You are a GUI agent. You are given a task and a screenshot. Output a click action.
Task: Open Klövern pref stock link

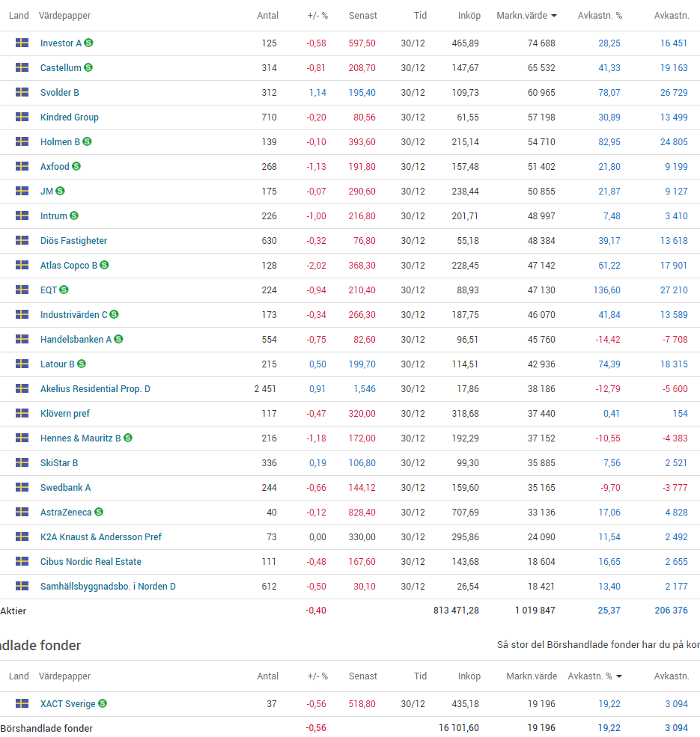click(x=65, y=413)
